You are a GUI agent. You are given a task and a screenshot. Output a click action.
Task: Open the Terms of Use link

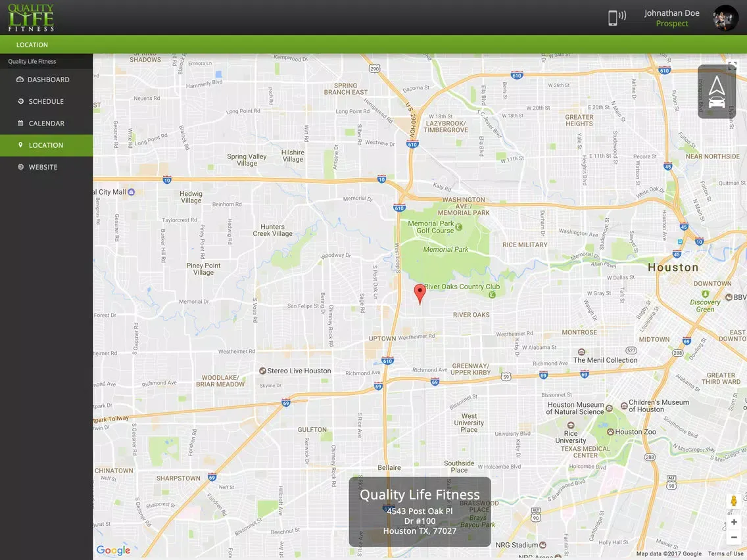726,554
